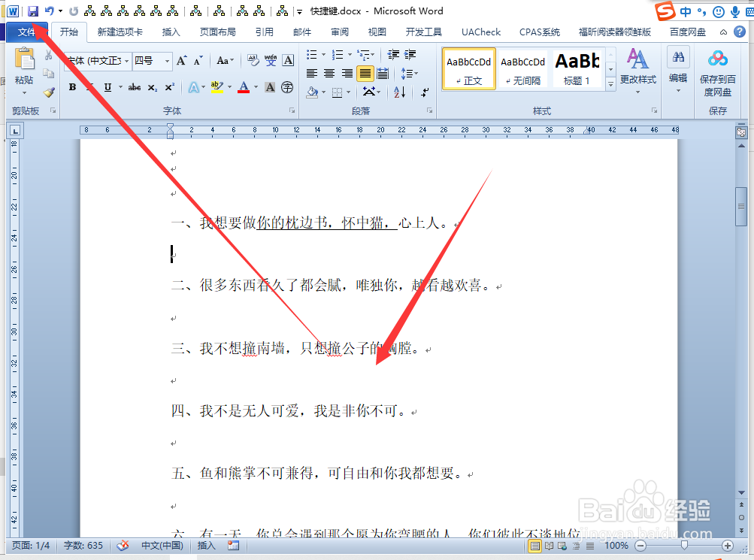Paste clipboard contents with 粘贴 button
The width and height of the screenshot is (754, 560).
tap(24, 71)
